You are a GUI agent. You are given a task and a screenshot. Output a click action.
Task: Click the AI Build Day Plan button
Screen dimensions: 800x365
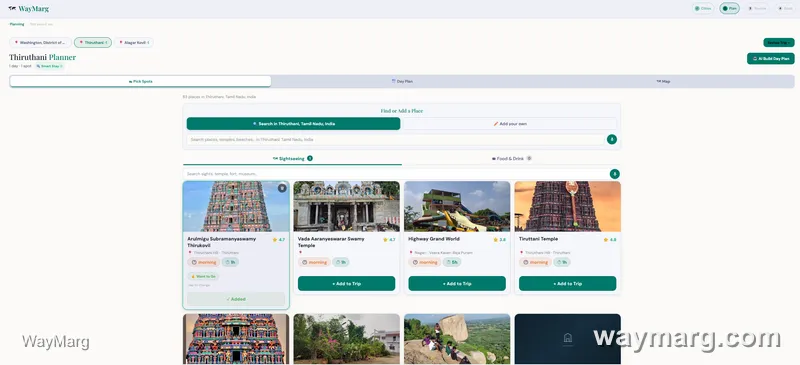[x=770, y=59]
